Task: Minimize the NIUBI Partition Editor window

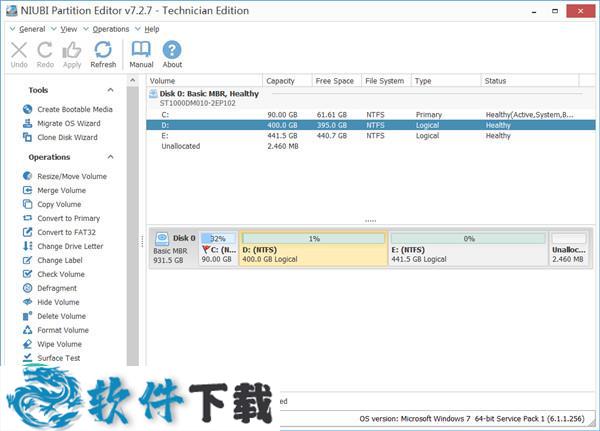Action: click(534, 11)
